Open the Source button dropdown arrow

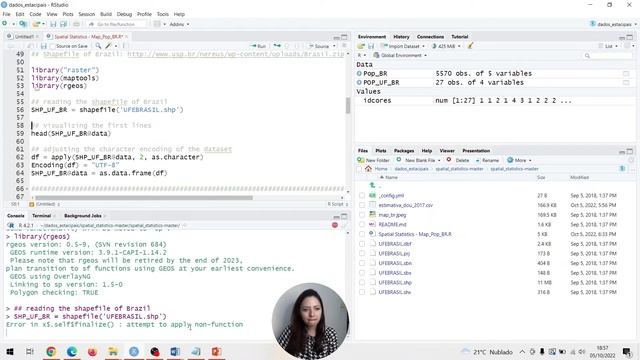coord(334,46)
